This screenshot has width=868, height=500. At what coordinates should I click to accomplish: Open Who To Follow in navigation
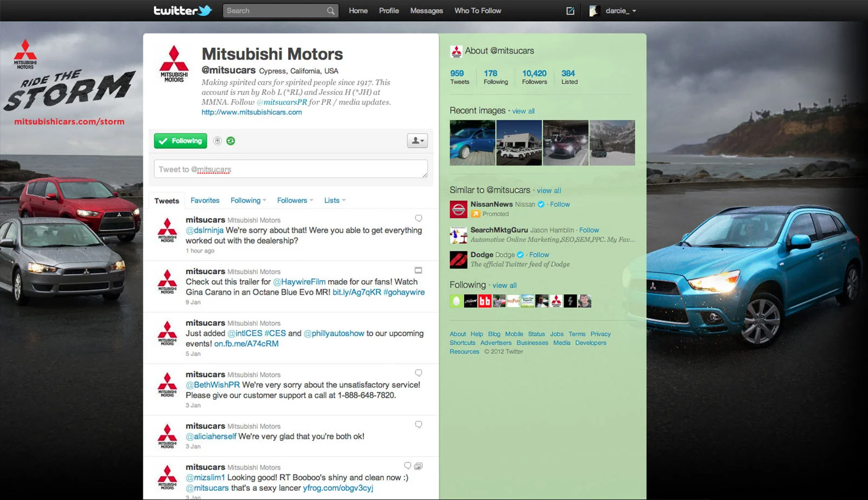pos(478,11)
